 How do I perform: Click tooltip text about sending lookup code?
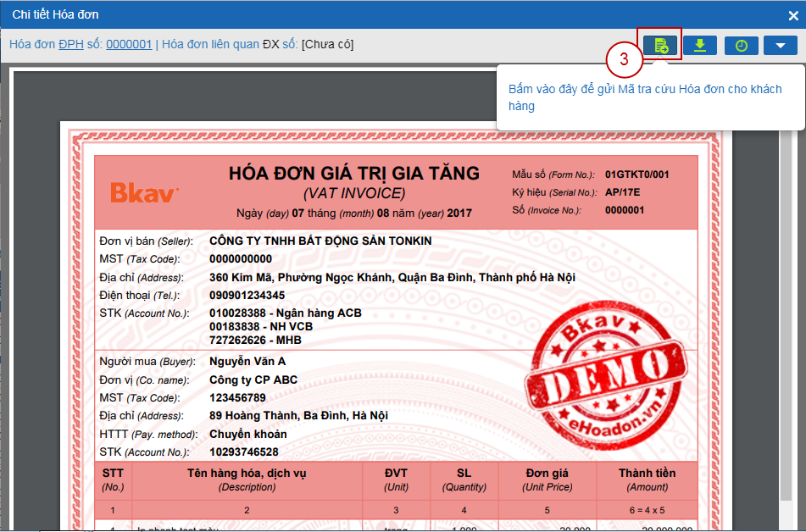click(645, 97)
